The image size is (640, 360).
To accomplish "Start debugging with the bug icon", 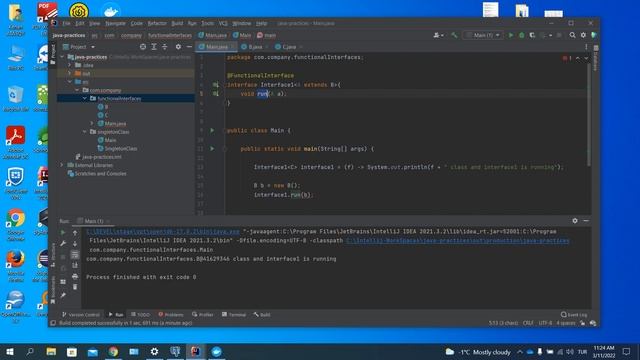I will click(x=521, y=36).
